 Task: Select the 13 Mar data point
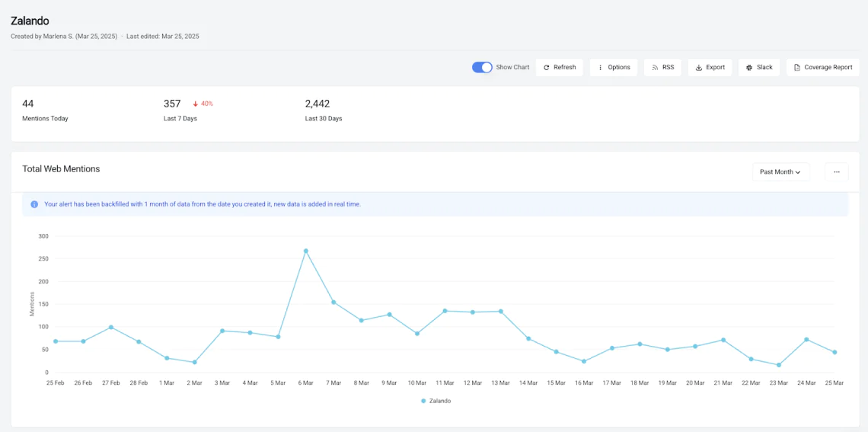500,312
